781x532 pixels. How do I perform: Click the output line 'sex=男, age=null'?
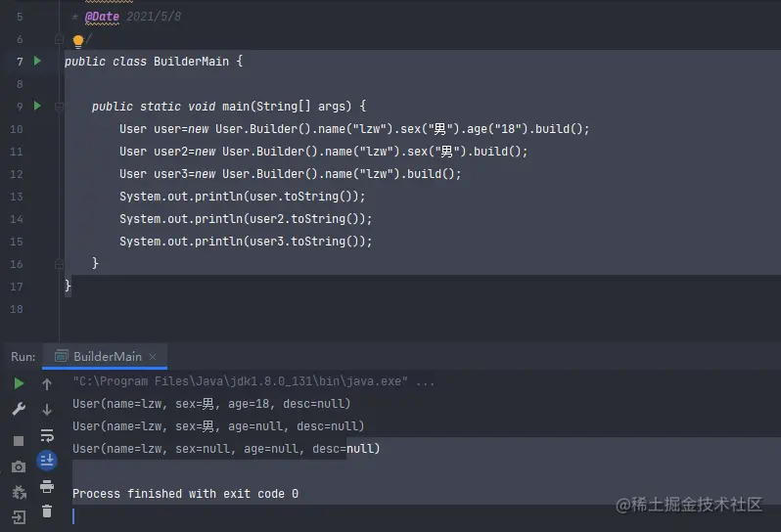point(218,426)
